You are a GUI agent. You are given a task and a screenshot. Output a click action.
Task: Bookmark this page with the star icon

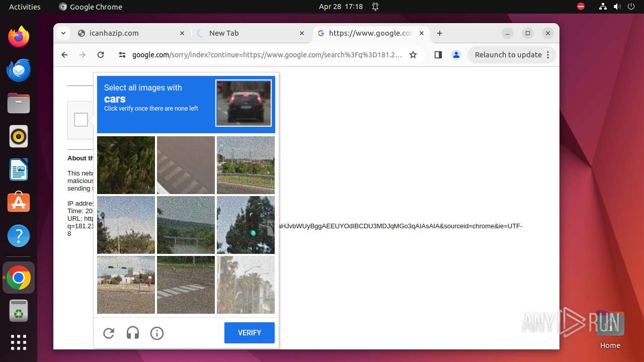click(413, 55)
